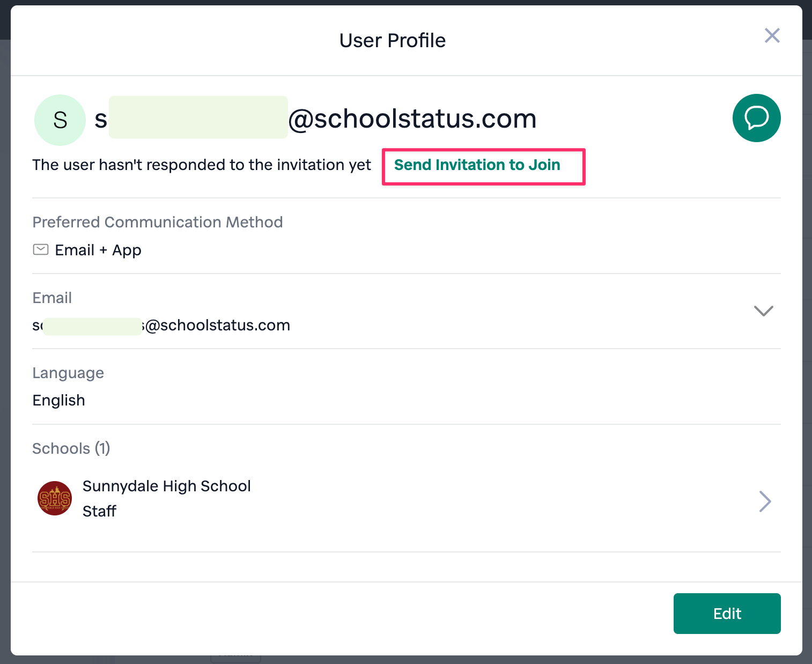Image resolution: width=812 pixels, height=664 pixels.
Task: Select the Sunnydale High School name
Action: point(167,486)
